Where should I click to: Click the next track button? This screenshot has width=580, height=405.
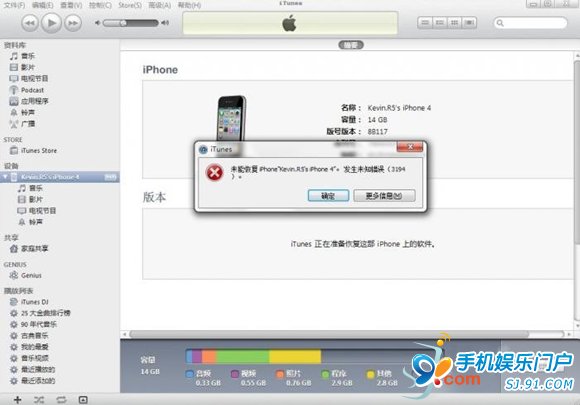coord(73,23)
